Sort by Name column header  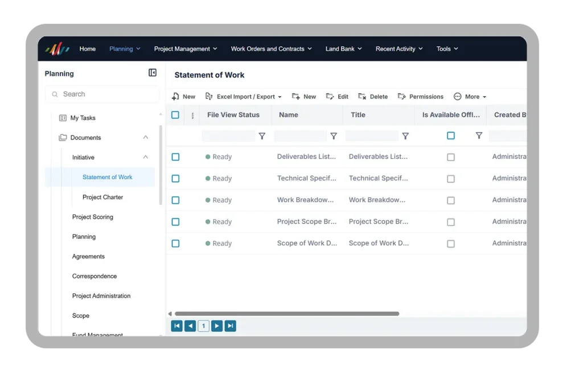click(x=289, y=115)
